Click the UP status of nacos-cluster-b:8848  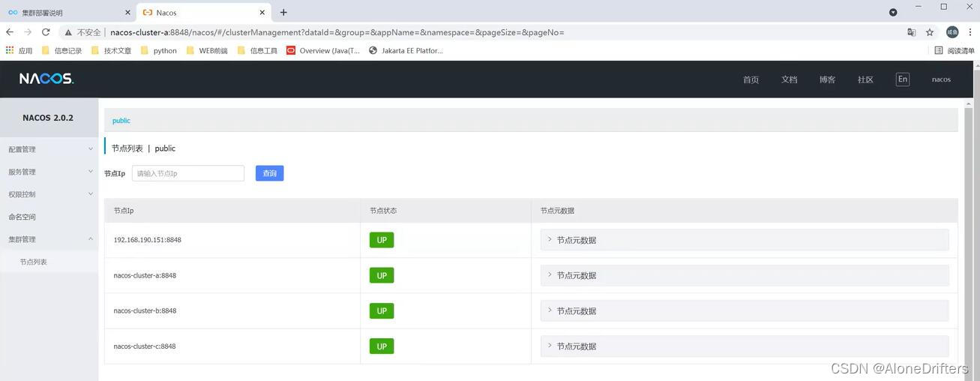[382, 310]
